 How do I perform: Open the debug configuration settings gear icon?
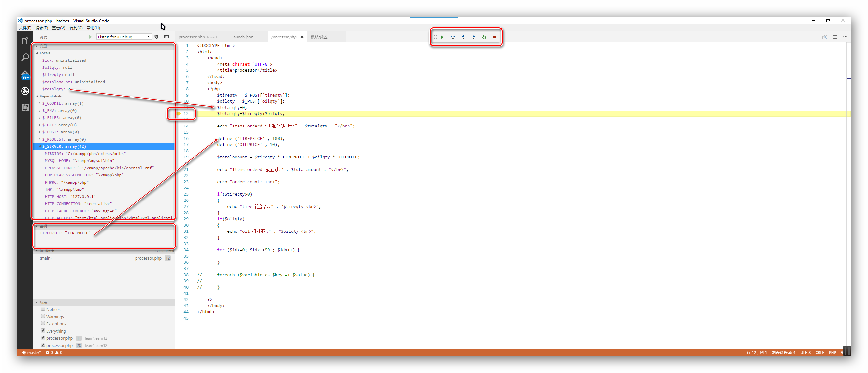tap(157, 37)
